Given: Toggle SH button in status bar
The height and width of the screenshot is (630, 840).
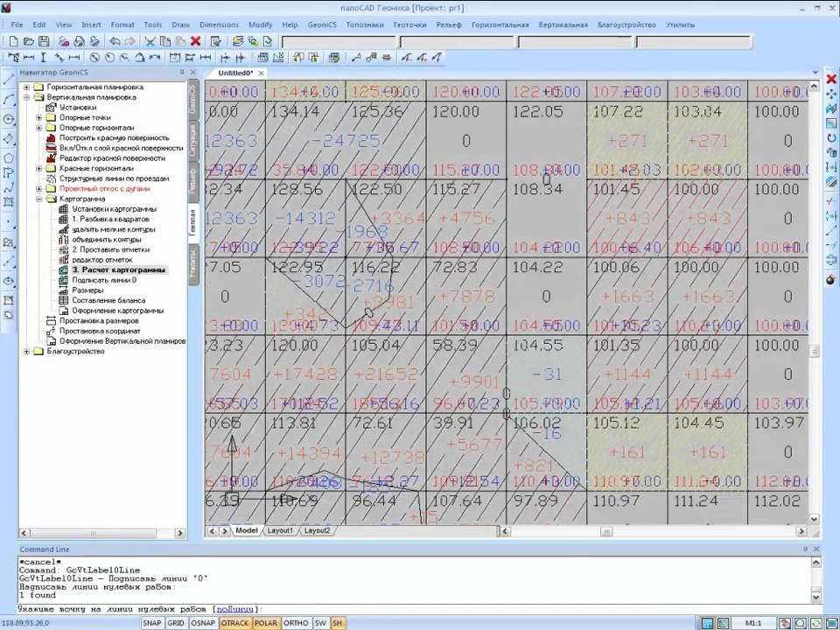Looking at the screenshot, I should 338,623.
